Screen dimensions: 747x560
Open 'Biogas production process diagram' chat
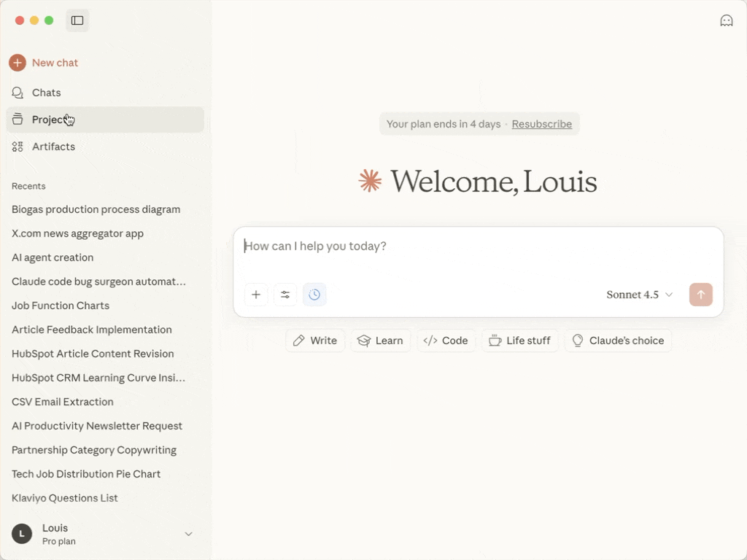96,209
